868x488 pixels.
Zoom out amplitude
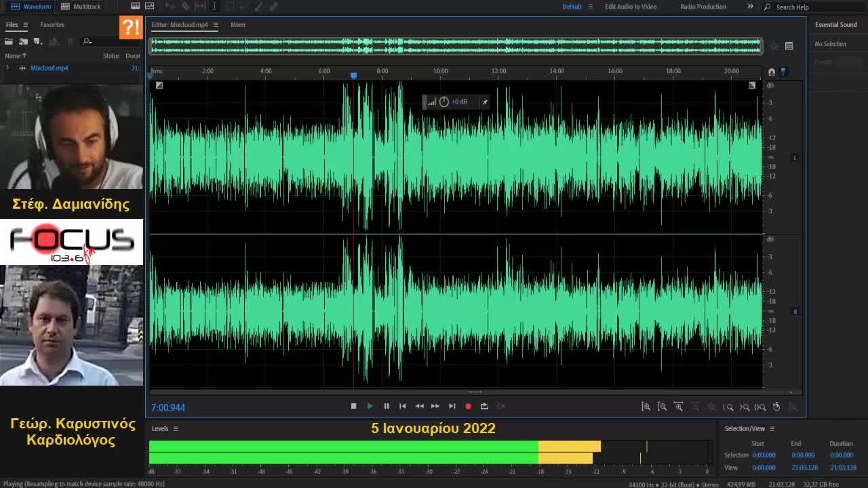[x=662, y=407]
